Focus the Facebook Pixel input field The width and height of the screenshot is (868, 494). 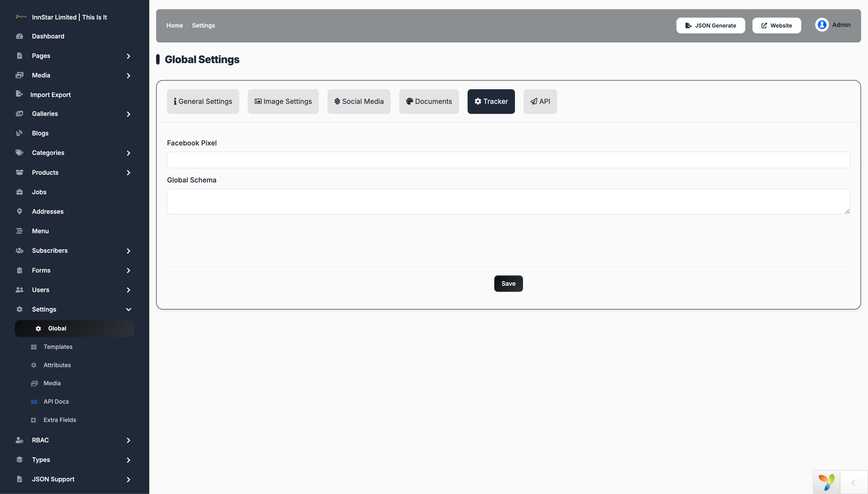click(x=509, y=160)
